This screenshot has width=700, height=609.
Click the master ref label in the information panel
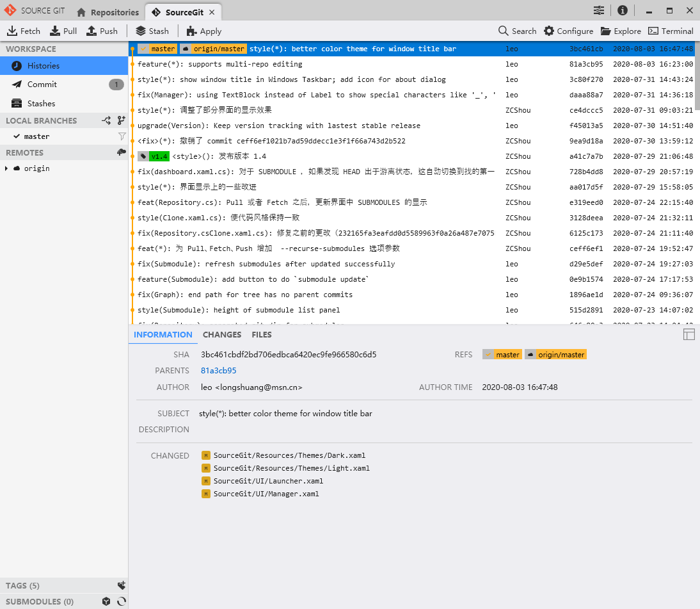[502, 354]
